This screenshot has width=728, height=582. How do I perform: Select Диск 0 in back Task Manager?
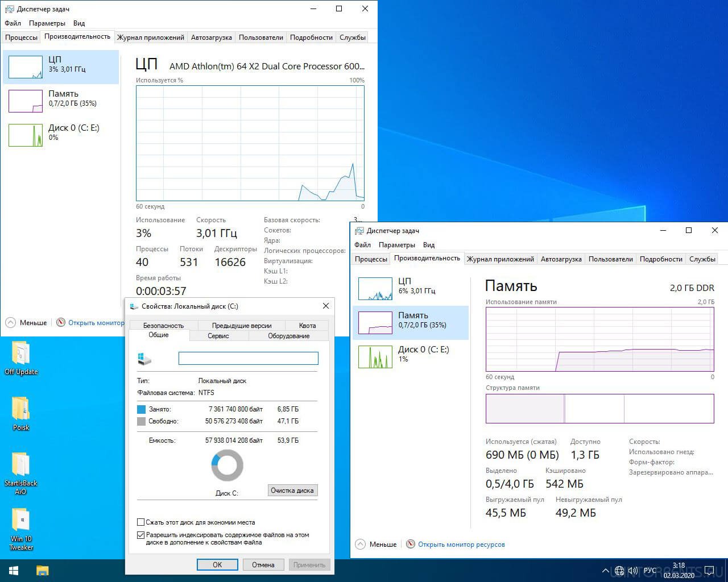[61, 135]
